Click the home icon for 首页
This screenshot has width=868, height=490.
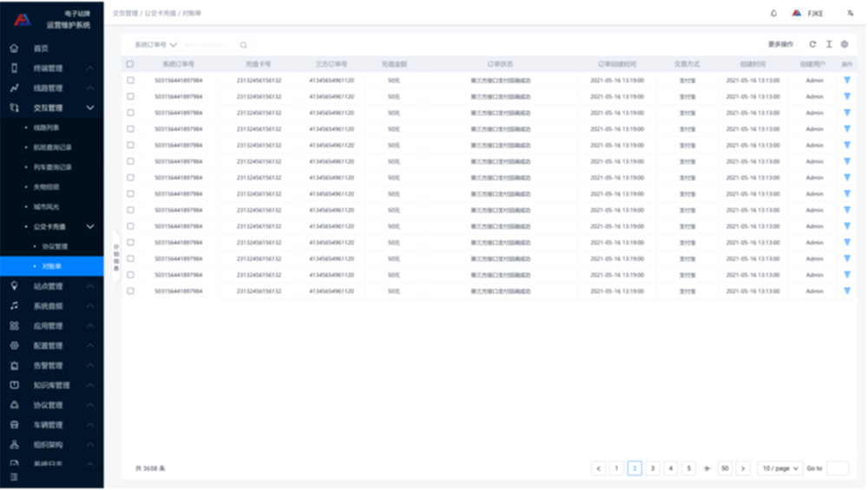tap(14, 49)
